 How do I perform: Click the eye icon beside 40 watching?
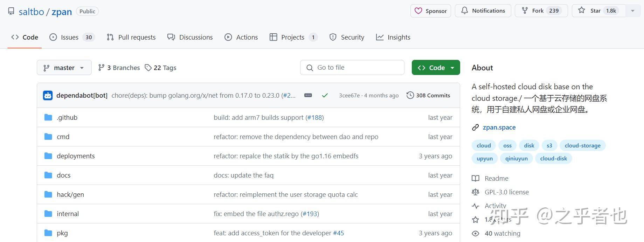[x=475, y=233]
